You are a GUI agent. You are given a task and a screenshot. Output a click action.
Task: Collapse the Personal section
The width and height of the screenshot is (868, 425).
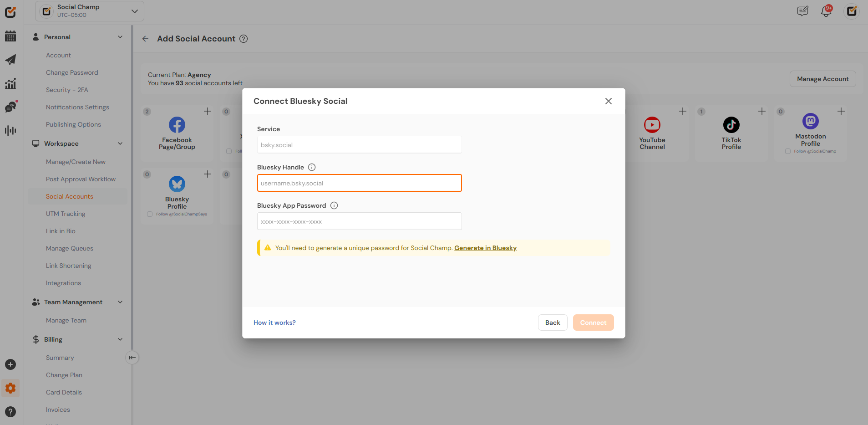point(120,37)
